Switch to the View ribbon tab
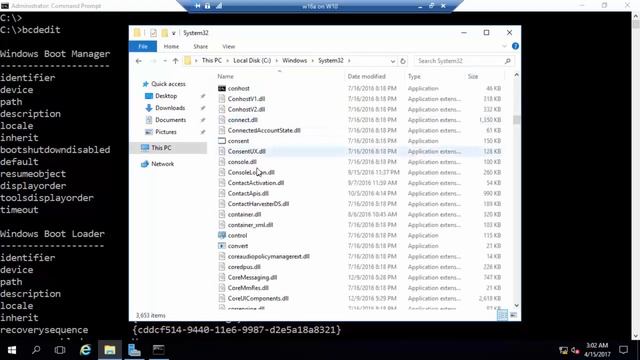 229,47
